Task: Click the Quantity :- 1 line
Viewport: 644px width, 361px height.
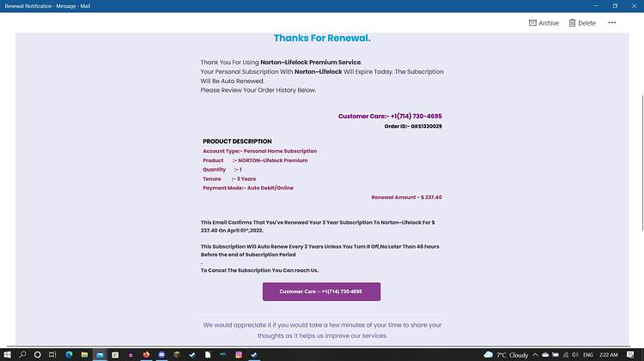Action: pos(222,170)
